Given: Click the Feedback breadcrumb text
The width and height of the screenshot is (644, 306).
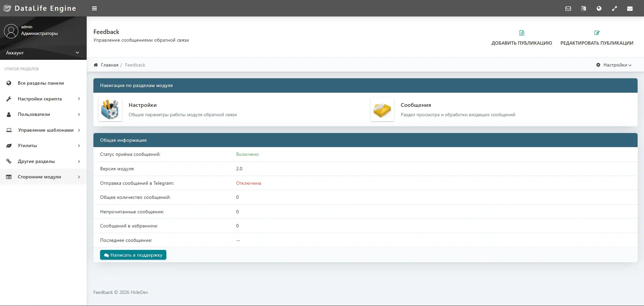Looking at the screenshot, I should (x=135, y=65).
